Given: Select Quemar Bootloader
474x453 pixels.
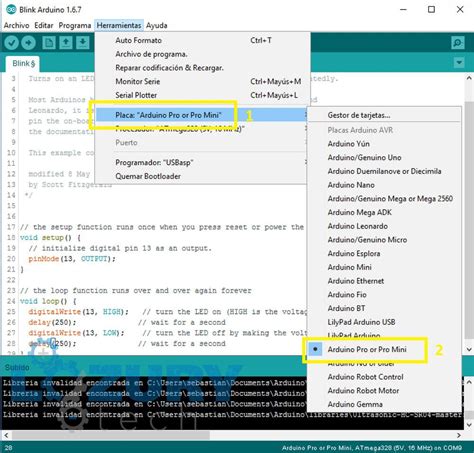Looking at the screenshot, I should pyautogui.click(x=202, y=176).
